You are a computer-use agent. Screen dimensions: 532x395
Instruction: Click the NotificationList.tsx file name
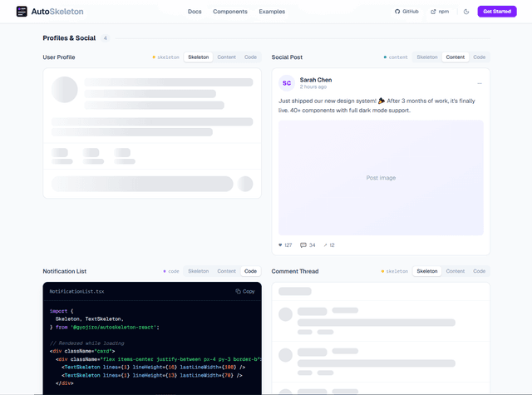coord(76,291)
